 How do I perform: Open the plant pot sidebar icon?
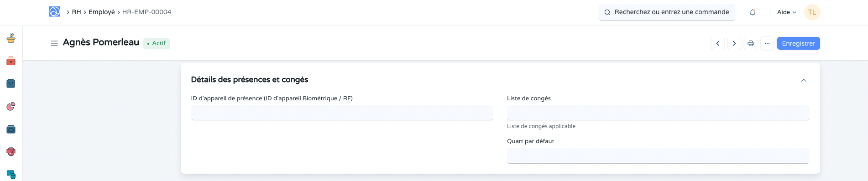tap(11, 38)
